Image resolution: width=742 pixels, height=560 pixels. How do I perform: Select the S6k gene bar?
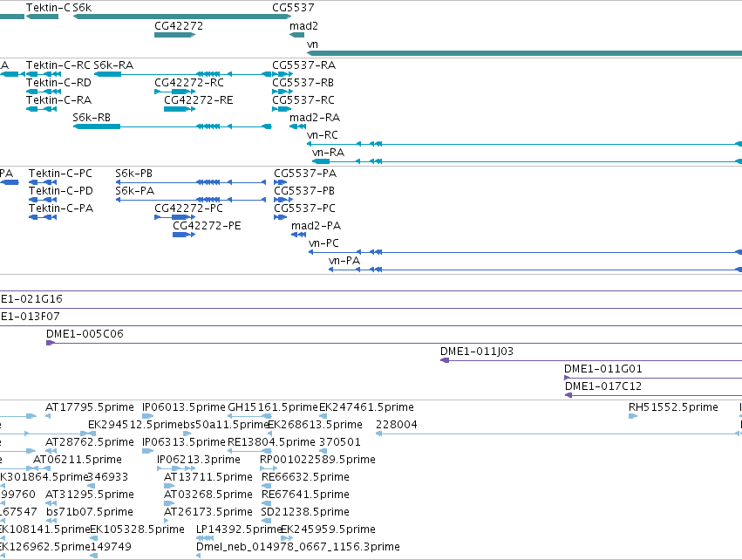(x=181, y=17)
